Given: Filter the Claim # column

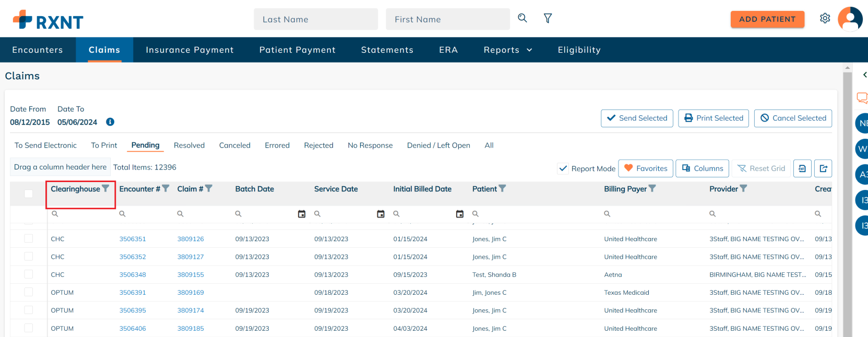Looking at the screenshot, I should (209, 188).
